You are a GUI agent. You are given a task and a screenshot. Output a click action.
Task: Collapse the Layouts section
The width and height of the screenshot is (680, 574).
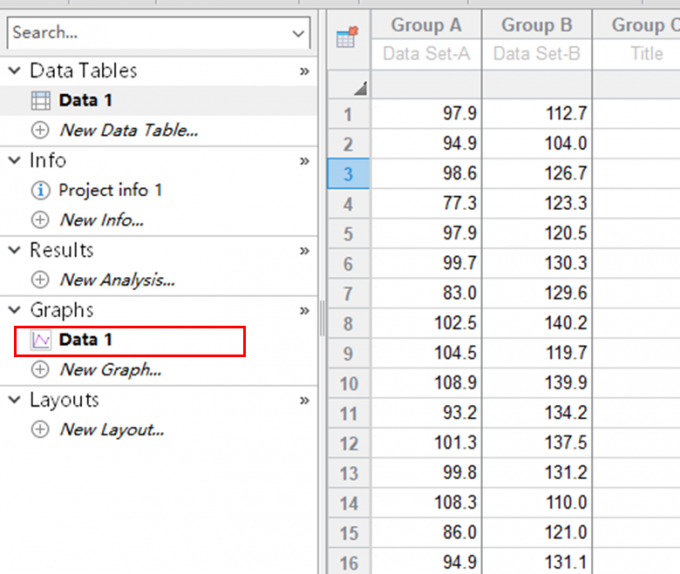pyautogui.click(x=15, y=400)
